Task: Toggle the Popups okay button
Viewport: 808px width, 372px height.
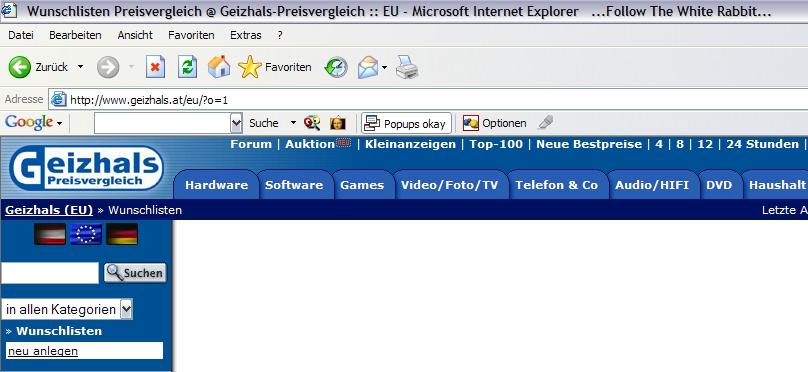Action: [407, 123]
